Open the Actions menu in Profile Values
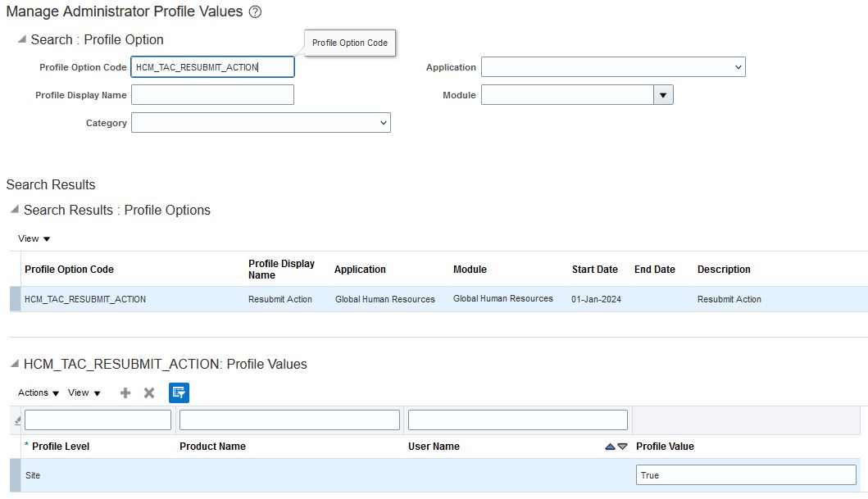 click(39, 393)
